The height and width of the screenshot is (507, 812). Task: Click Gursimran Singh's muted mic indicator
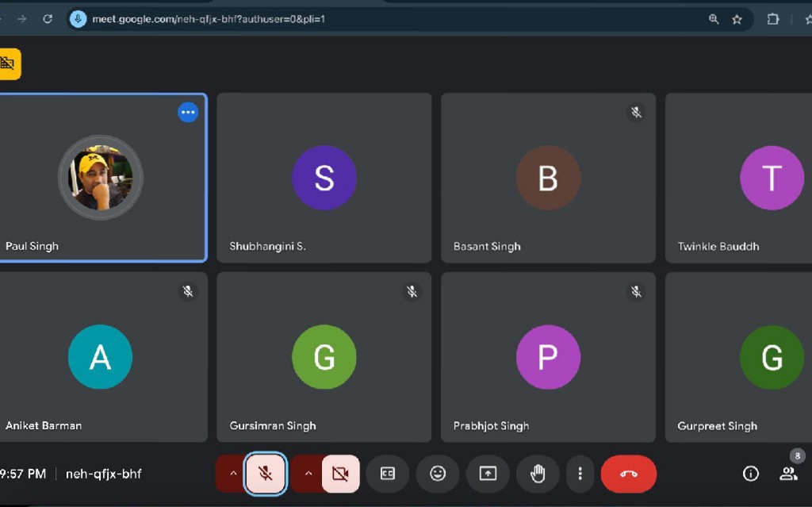pyautogui.click(x=412, y=291)
